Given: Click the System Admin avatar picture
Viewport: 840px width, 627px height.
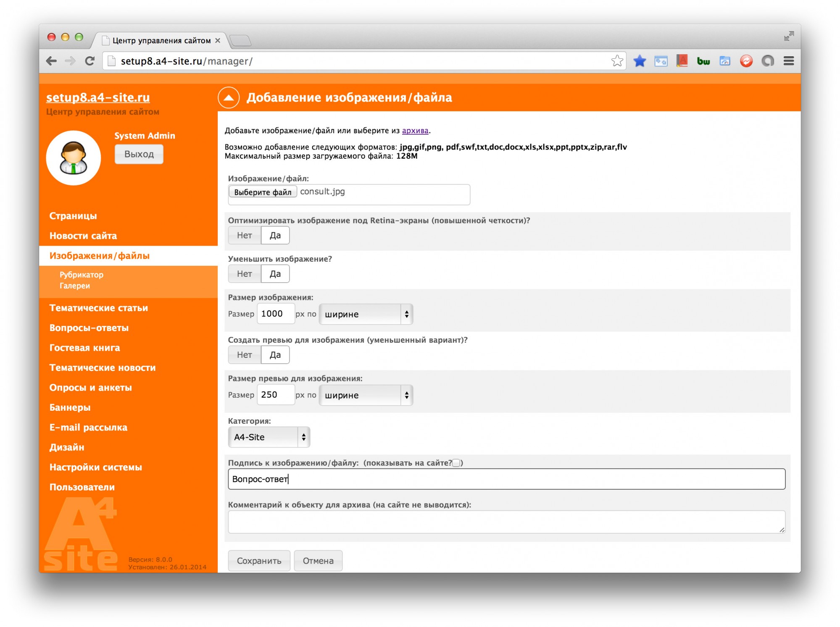Looking at the screenshot, I should [74, 158].
